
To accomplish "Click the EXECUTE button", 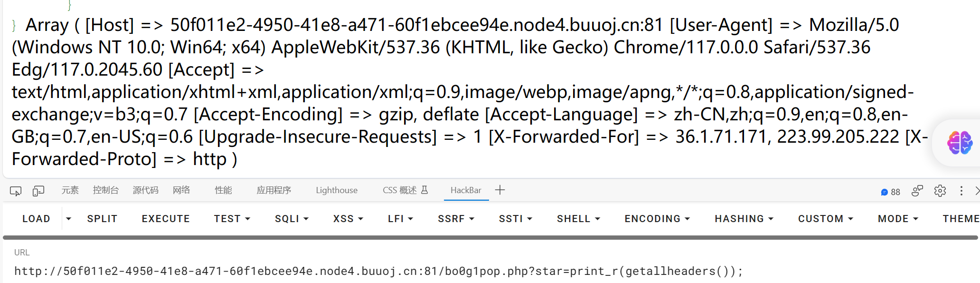I will (166, 219).
